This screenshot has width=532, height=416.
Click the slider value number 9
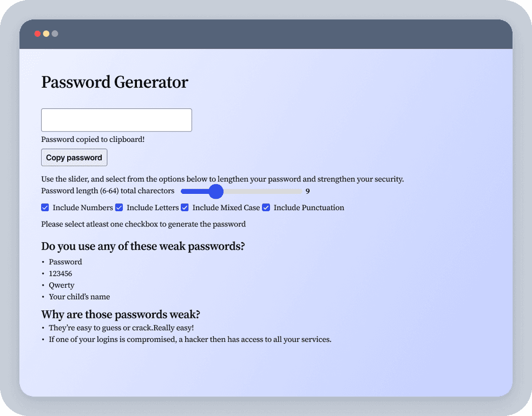click(x=307, y=191)
